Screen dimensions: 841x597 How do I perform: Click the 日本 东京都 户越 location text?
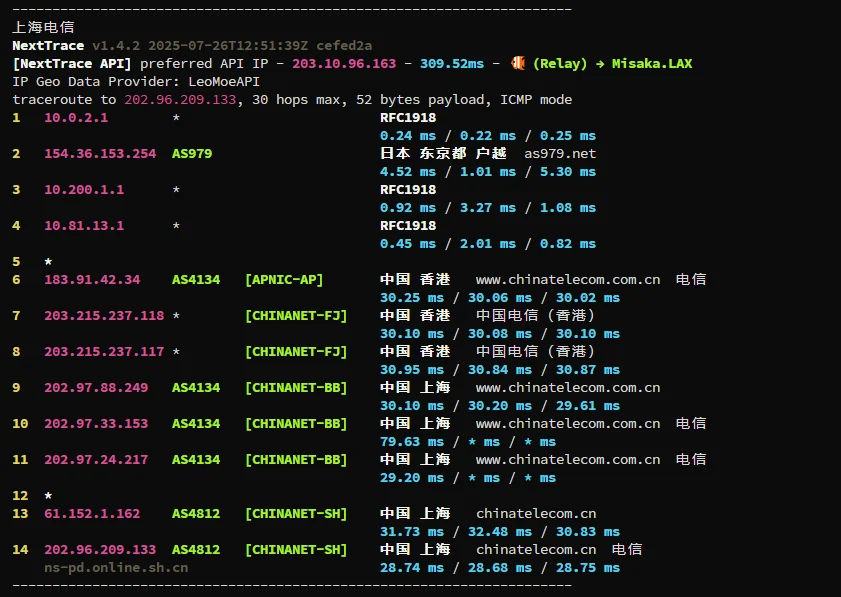pyautogui.click(x=443, y=153)
